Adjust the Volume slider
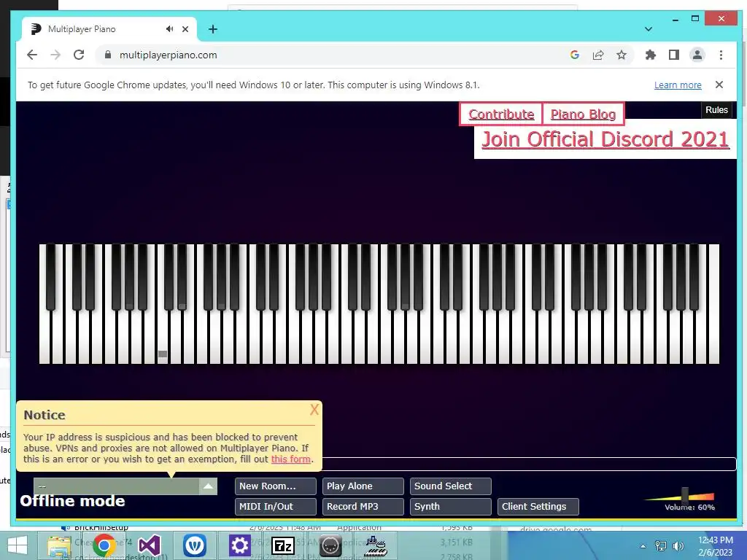Image resolution: width=747 pixels, height=560 pixels. 684,495
